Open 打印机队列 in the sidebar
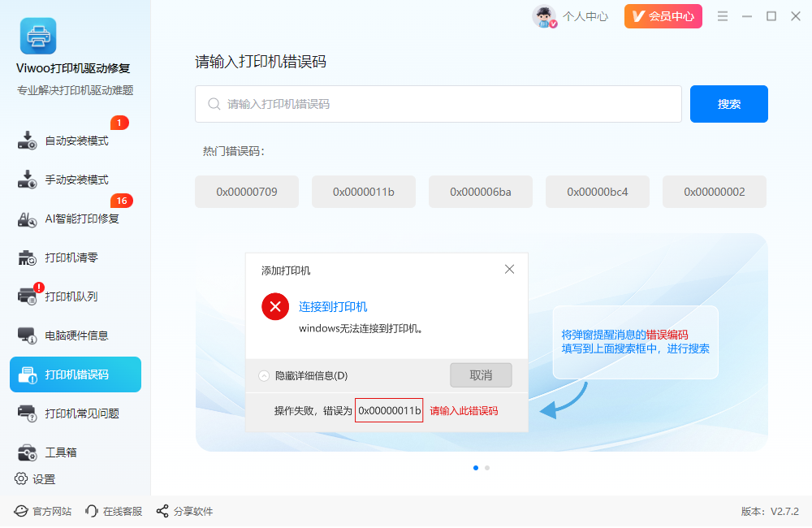This screenshot has height=528, width=812. [x=75, y=296]
